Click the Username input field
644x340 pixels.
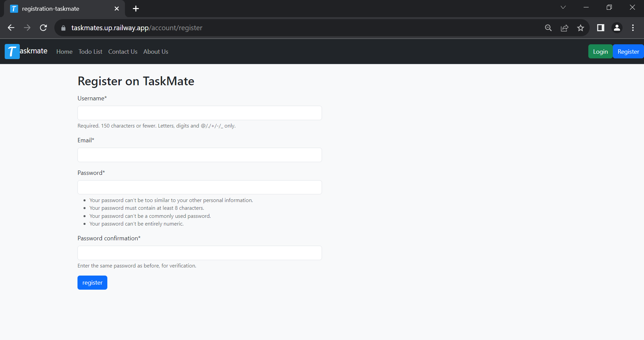(x=199, y=113)
